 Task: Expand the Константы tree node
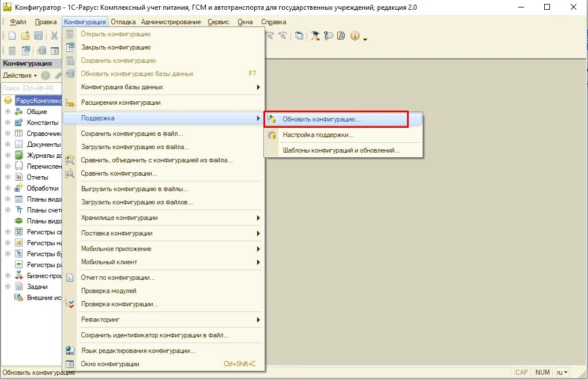[x=7, y=123]
